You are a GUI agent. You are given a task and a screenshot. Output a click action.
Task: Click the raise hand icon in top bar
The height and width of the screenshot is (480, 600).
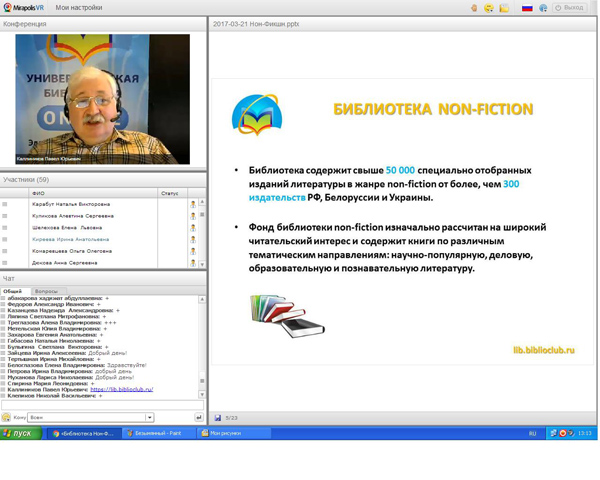tap(474, 8)
